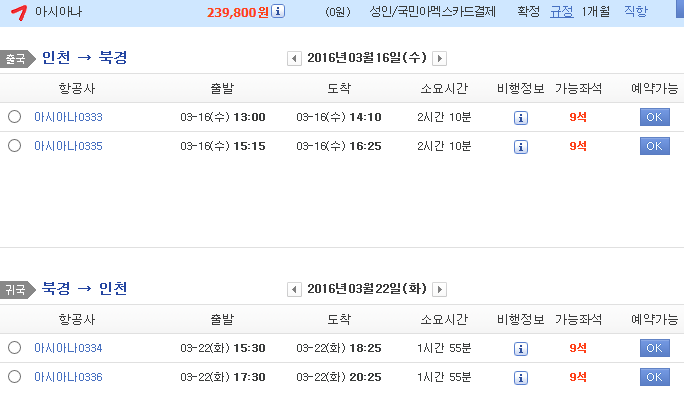This screenshot has height=405, width=684.
Task: Open the 규정 fare rules link
Action: (x=561, y=11)
